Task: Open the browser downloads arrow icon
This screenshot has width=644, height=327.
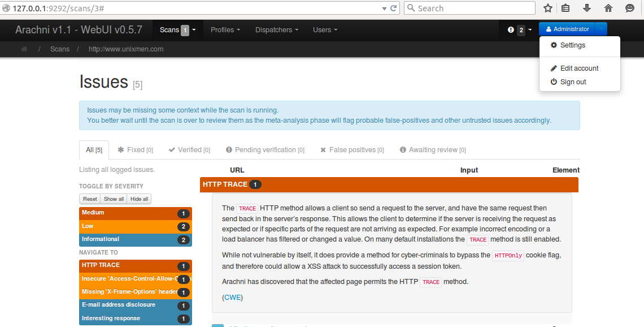Action: 587,8
